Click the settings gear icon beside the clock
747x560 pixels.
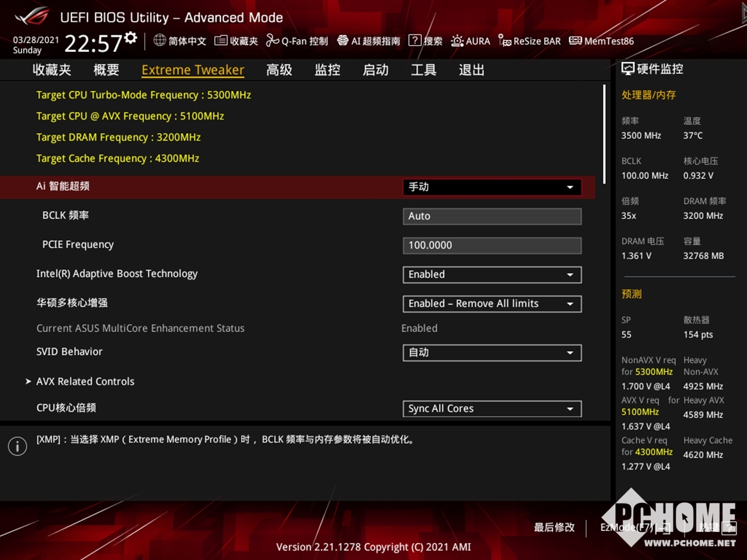(x=131, y=38)
